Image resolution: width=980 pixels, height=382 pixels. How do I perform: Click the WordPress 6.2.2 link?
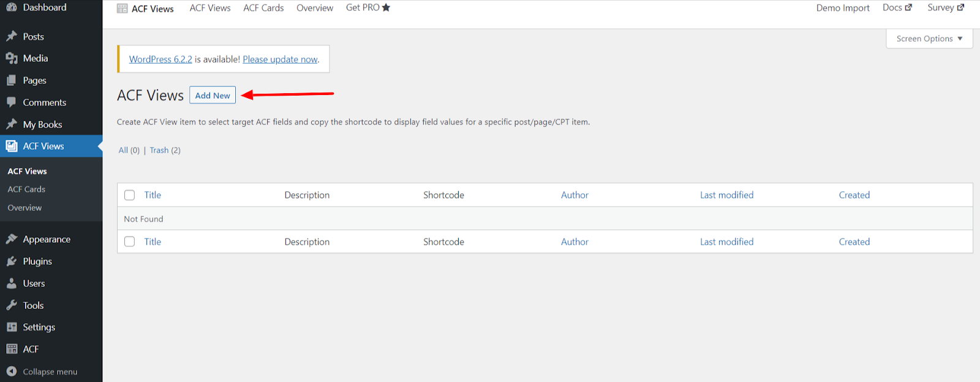click(x=160, y=59)
